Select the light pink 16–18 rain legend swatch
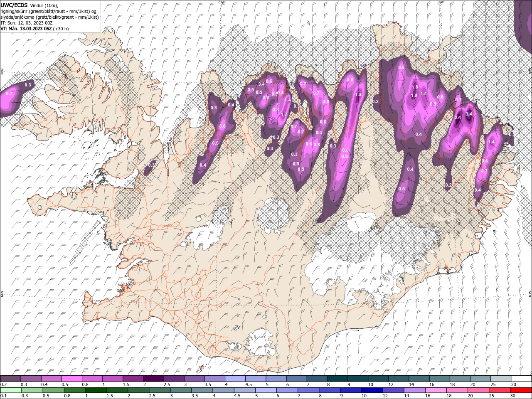Image resolution: width=532 pixels, height=399 pixels. 435,390
